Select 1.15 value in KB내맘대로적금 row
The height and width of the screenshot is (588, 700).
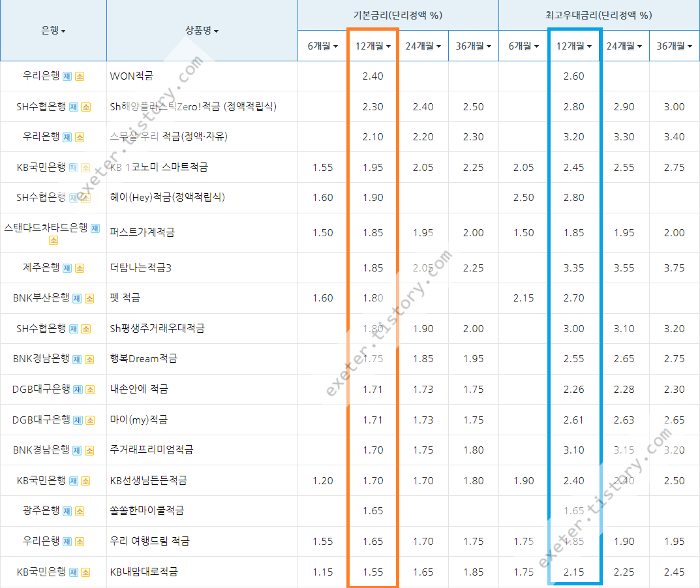click(323, 572)
